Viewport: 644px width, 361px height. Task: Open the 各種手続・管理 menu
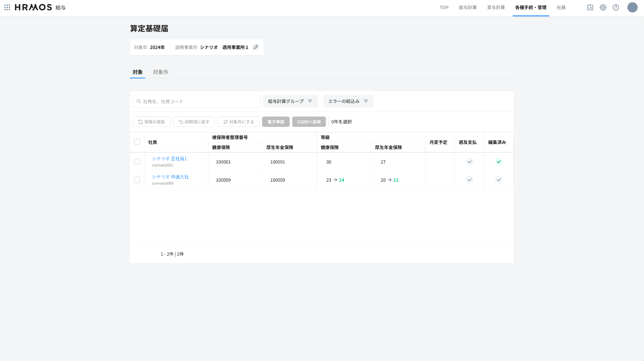point(530,8)
